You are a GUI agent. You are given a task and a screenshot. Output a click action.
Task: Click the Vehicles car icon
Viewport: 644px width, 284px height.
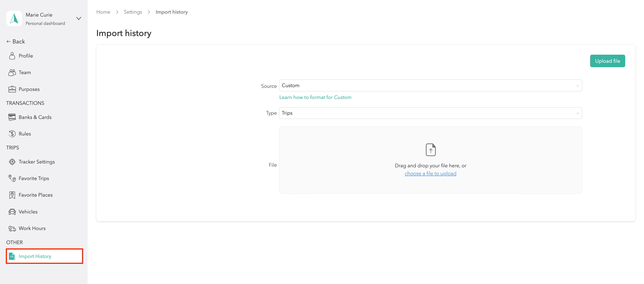[12, 212]
